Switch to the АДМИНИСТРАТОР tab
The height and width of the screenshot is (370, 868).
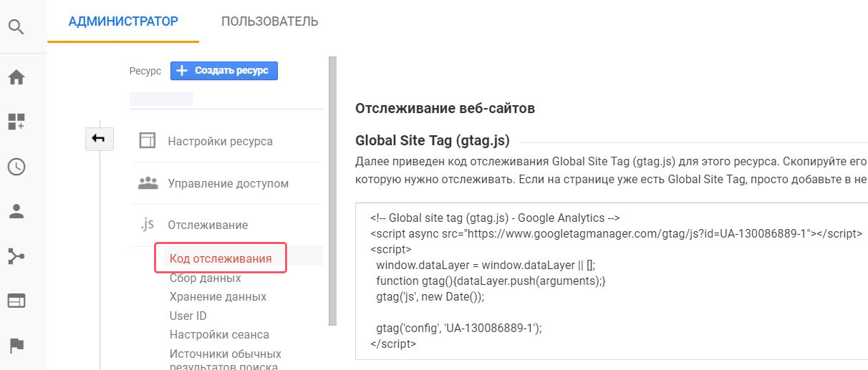(x=123, y=21)
